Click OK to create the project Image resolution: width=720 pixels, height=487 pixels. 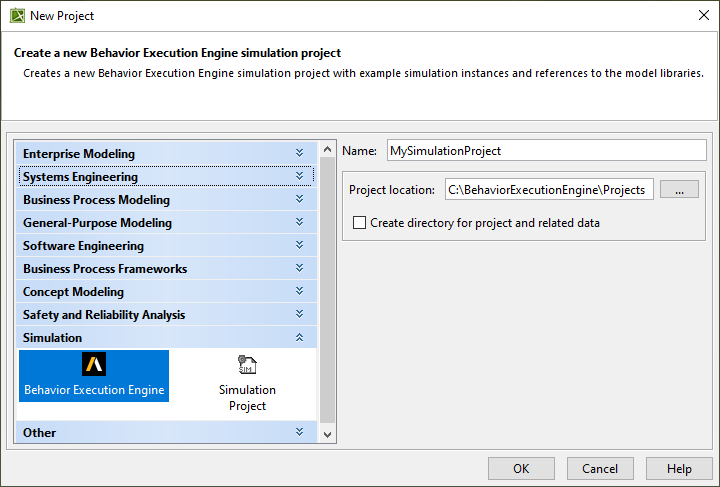coord(521,468)
